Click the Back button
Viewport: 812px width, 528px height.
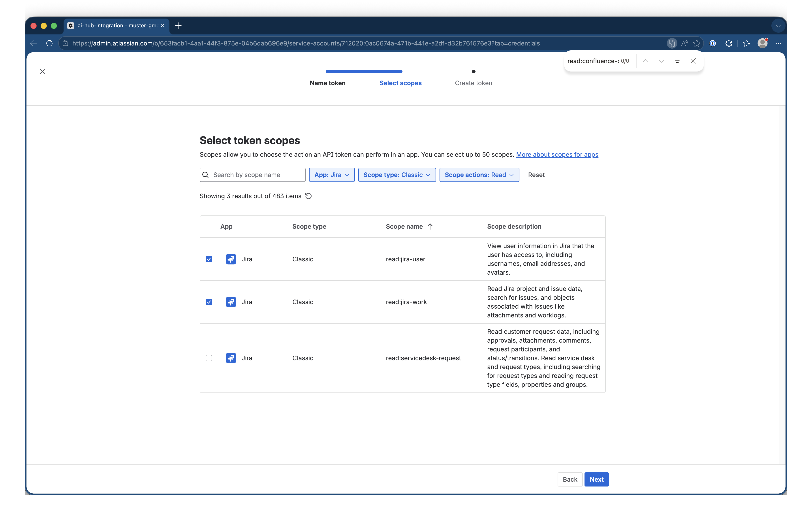570,479
